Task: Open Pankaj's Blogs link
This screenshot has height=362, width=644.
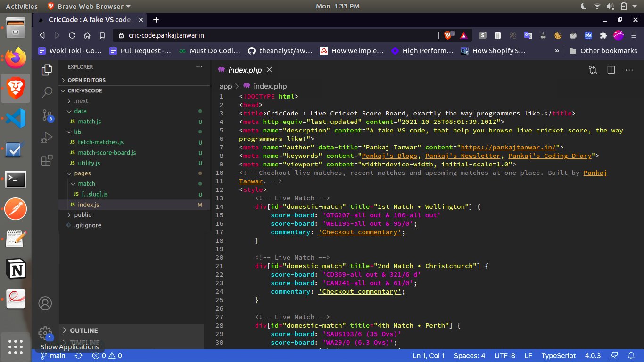Action: coord(389,156)
